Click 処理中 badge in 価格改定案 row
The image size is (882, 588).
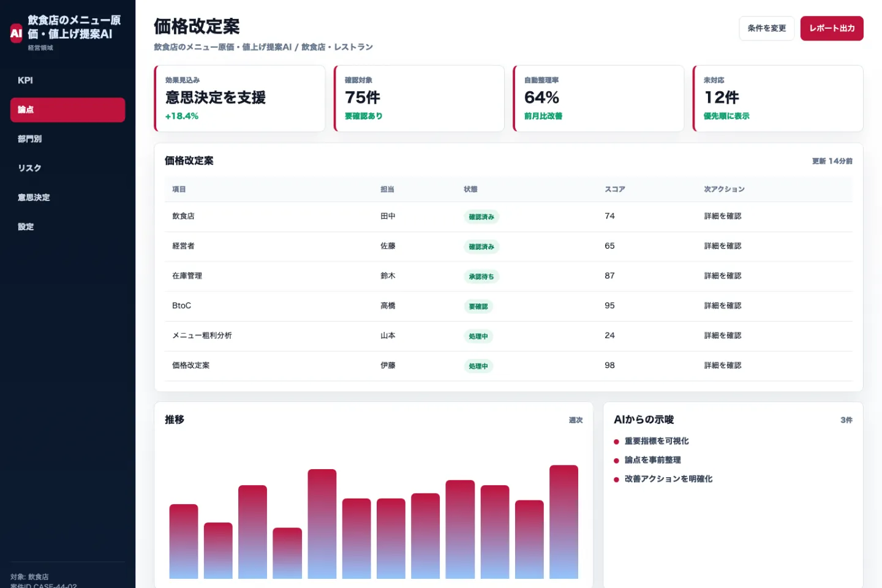[x=478, y=366]
